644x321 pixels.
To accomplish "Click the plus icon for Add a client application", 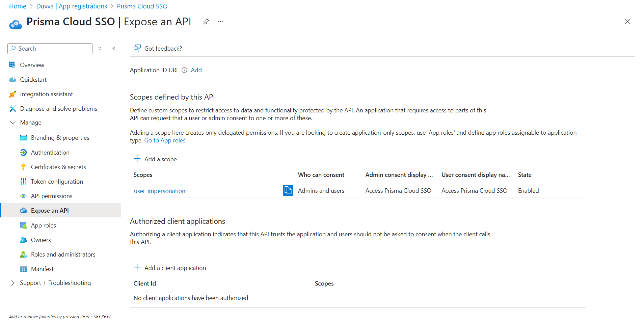I will pyautogui.click(x=137, y=267).
